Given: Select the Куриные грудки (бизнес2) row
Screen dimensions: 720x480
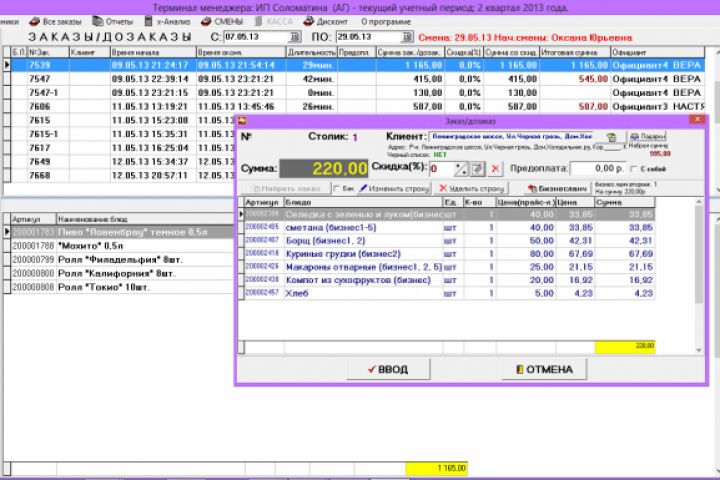Looking at the screenshot, I should pos(448,254).
